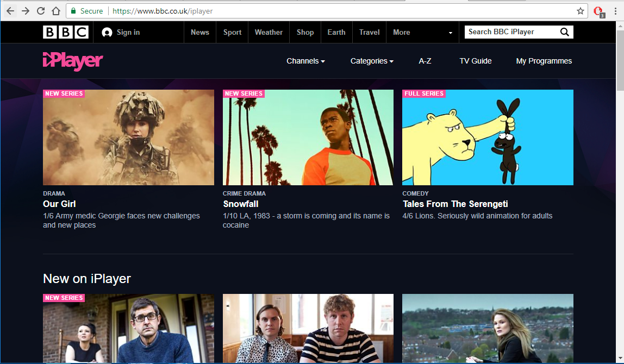Reload the page with the refresh icon
624x364 pixels.
coord(41,11)
